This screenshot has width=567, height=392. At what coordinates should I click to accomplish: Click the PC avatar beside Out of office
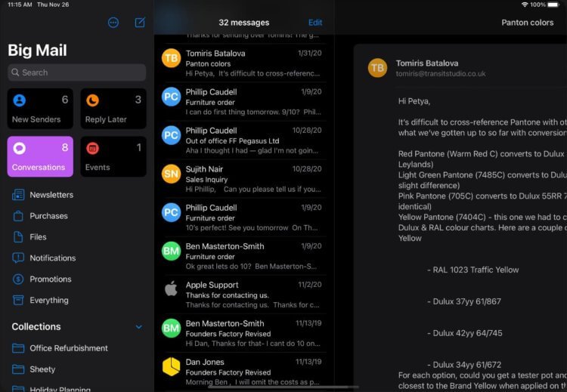pyautogui.click(x=171, y=135)
